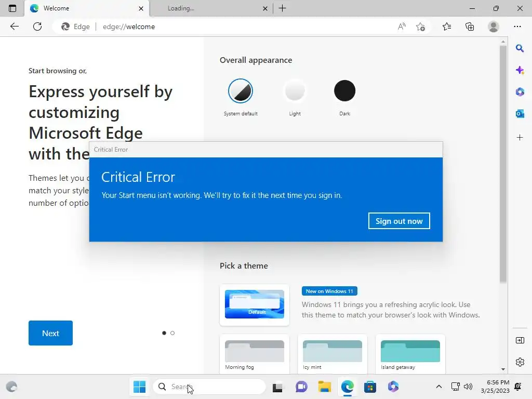532x399 pixels.
Task: Open sidebar settings gear icon
Action: tap(520, 362)
